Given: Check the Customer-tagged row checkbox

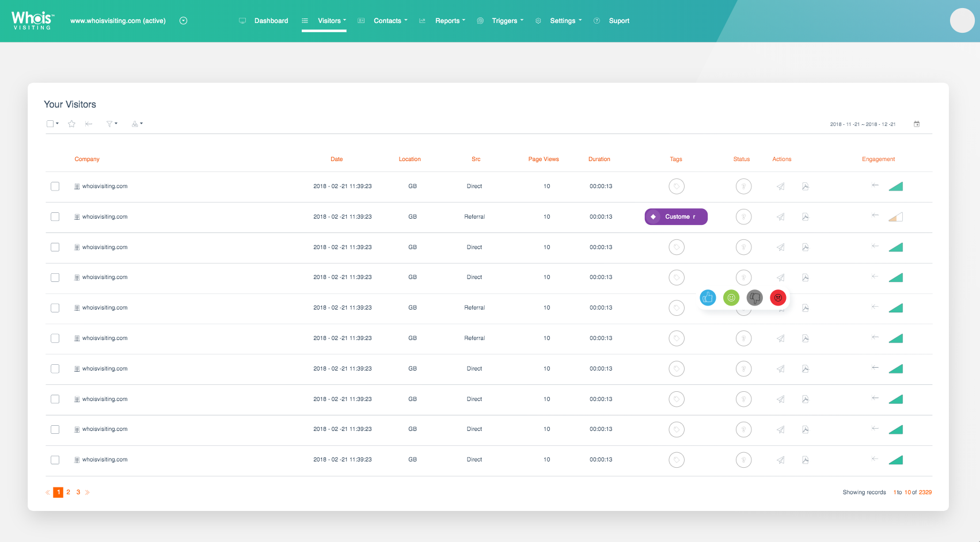Looking at the screenshot, I should pyautogui.click(x=55, y=217).
